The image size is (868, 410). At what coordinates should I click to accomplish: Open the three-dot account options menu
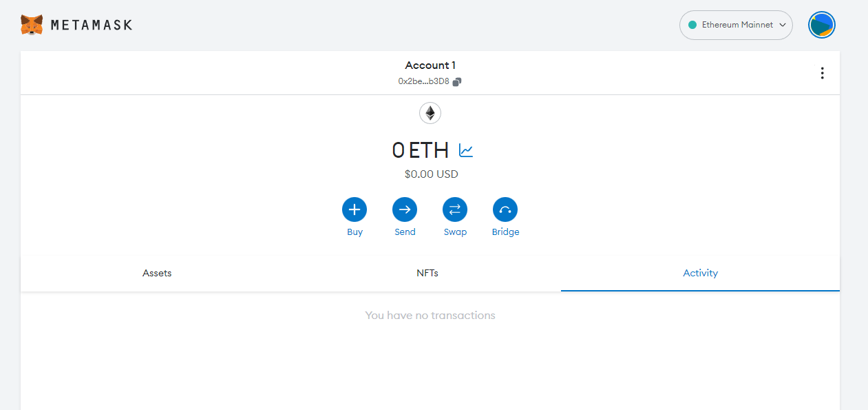tap(822, 73)
